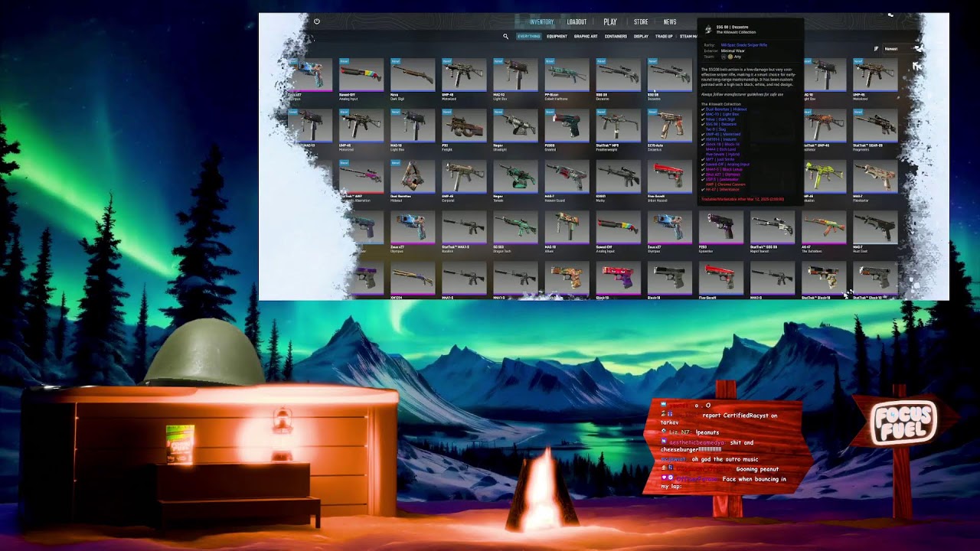Open the Trade Up filter
This screenshot has height=551, width=980.
coord(664,36)
